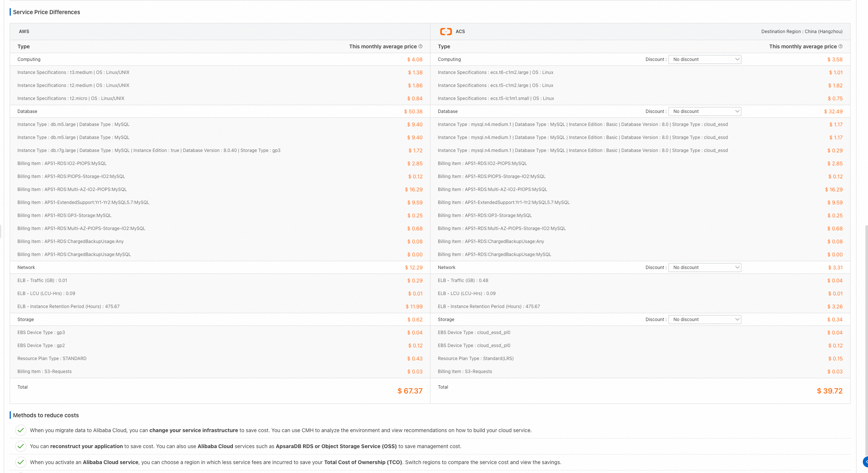Click the AWS Network total $ 12.29

coord(414,268)
